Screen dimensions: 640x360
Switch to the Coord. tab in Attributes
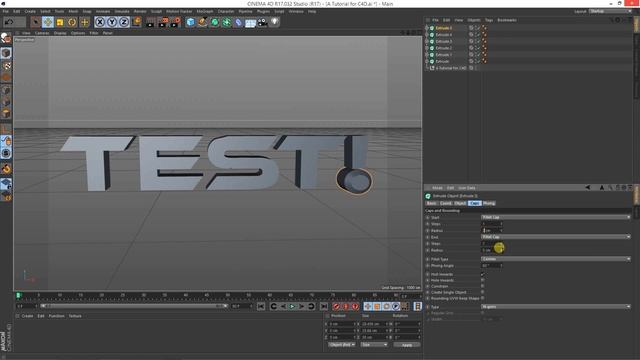445,203
